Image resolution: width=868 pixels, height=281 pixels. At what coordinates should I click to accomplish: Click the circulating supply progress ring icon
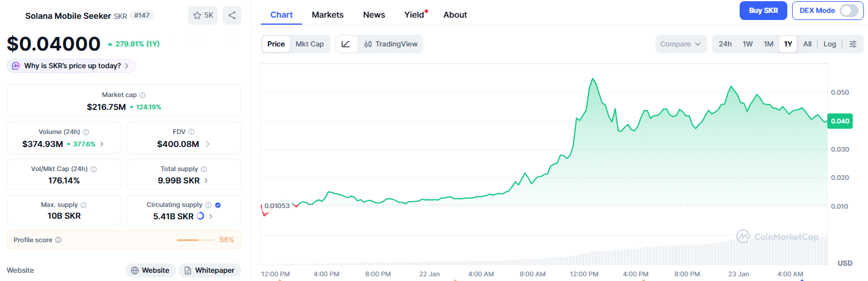coord(200,216)
